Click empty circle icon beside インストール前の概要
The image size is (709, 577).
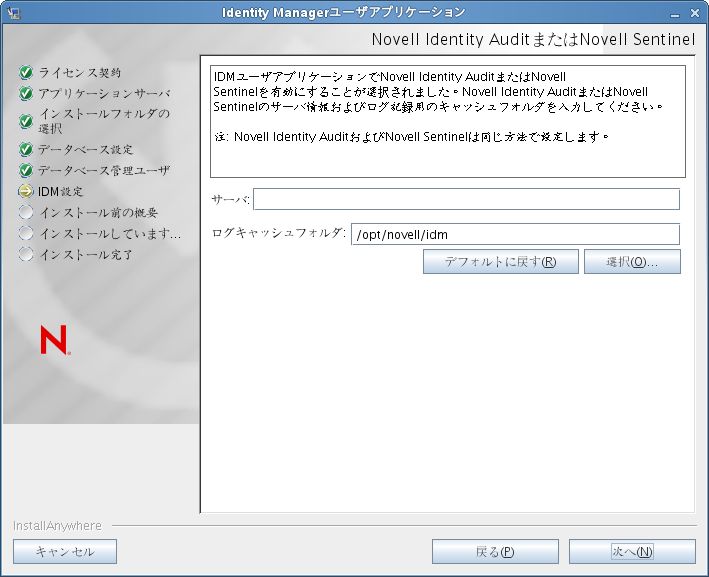pos(26,212)
